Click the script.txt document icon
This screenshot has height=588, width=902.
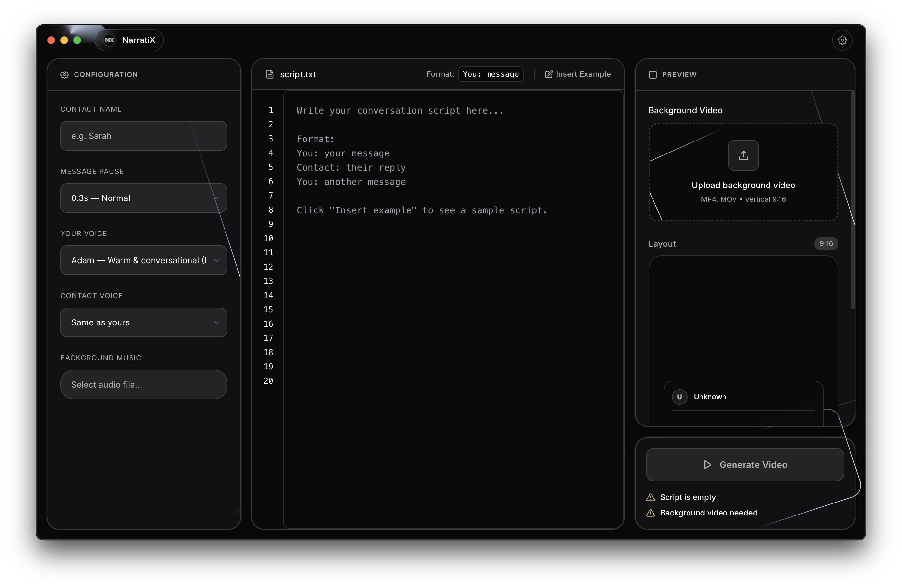[x=269, y=74]
